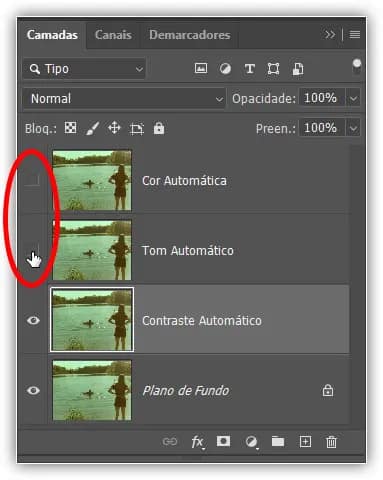Switch to the Canais tab
The height and width of the screenshot is (480, 383).
click(x=113, y=35)
